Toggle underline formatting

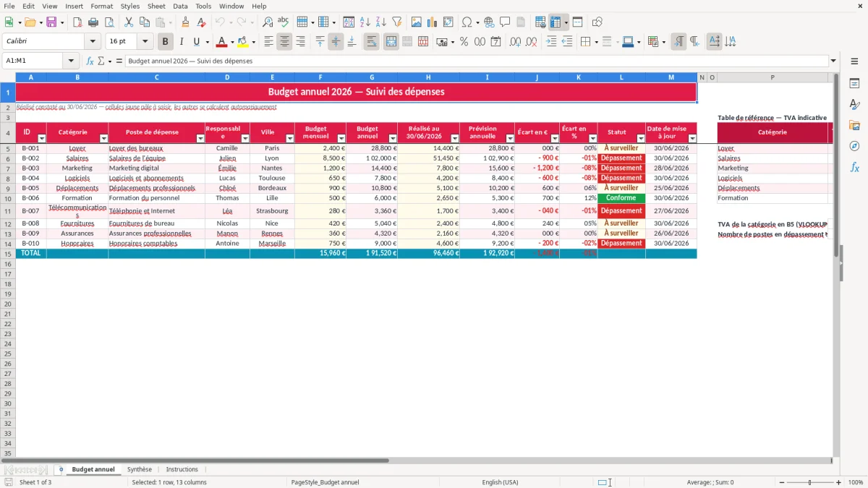pyautogui.click(x=196, y=42)
